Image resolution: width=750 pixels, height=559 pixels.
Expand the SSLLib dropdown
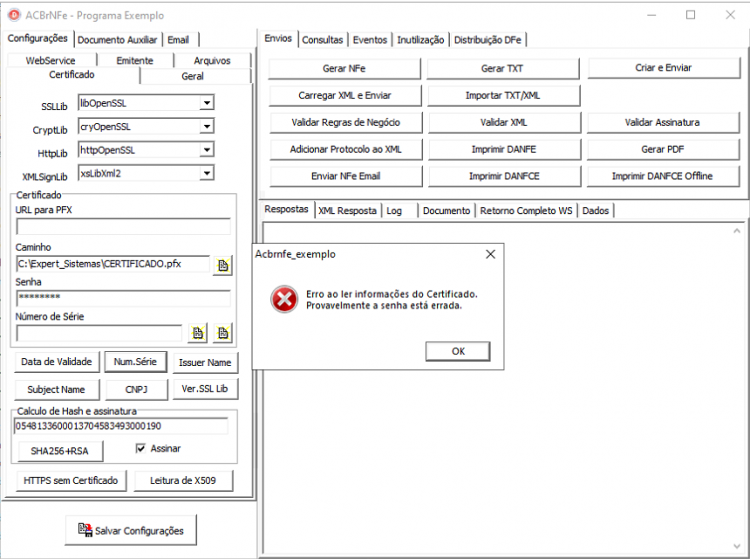coord(207,103)
